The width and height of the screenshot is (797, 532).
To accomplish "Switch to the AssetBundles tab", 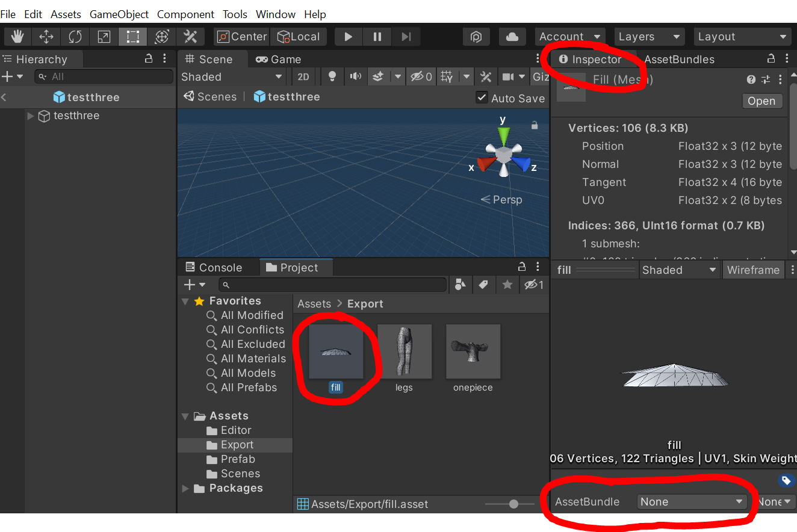I will tap(680, 59).
